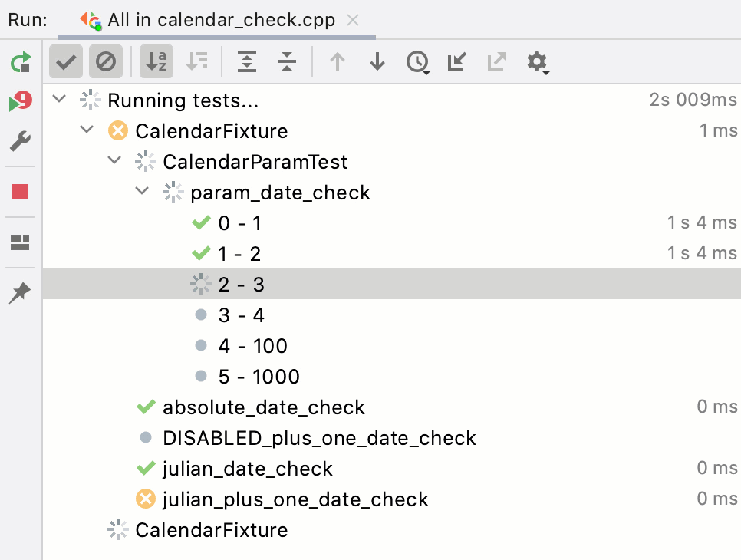Click the layout restore icon
Viewport: 741px width, 560px height.
point(20,242)
